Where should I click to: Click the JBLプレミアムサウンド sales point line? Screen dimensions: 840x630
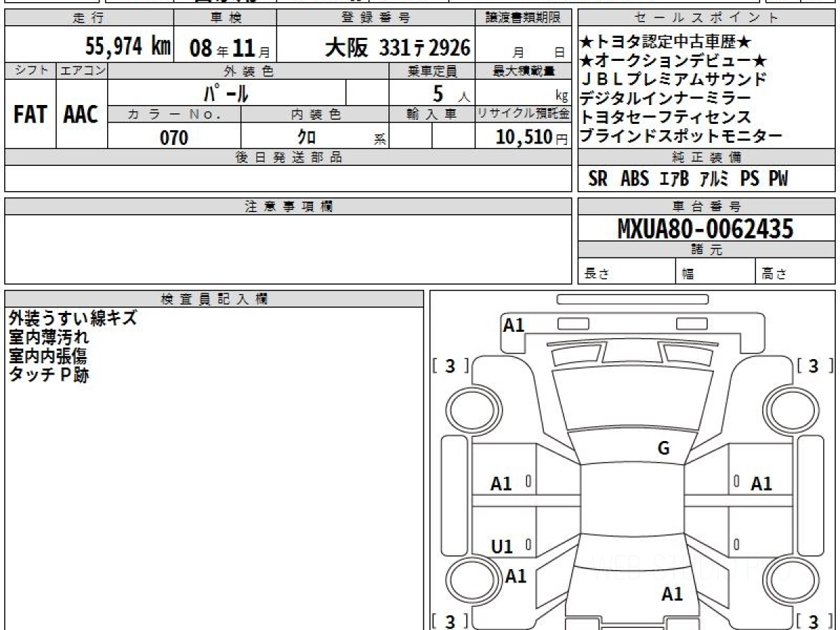(673, 80)
